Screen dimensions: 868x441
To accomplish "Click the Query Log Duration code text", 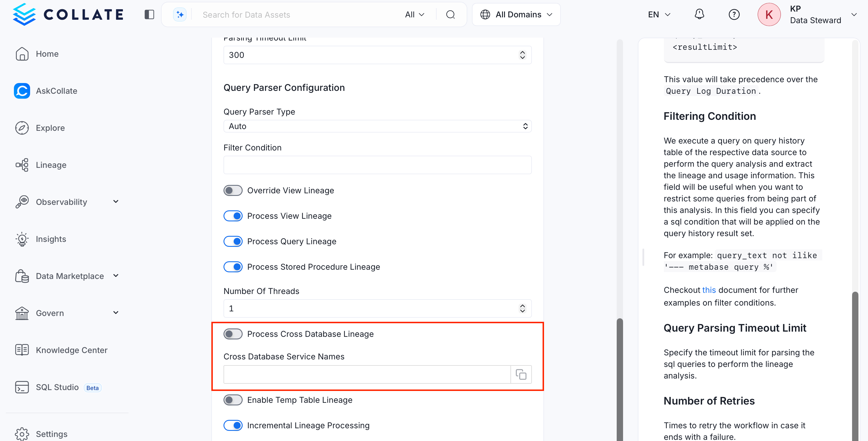I will 710,91.
